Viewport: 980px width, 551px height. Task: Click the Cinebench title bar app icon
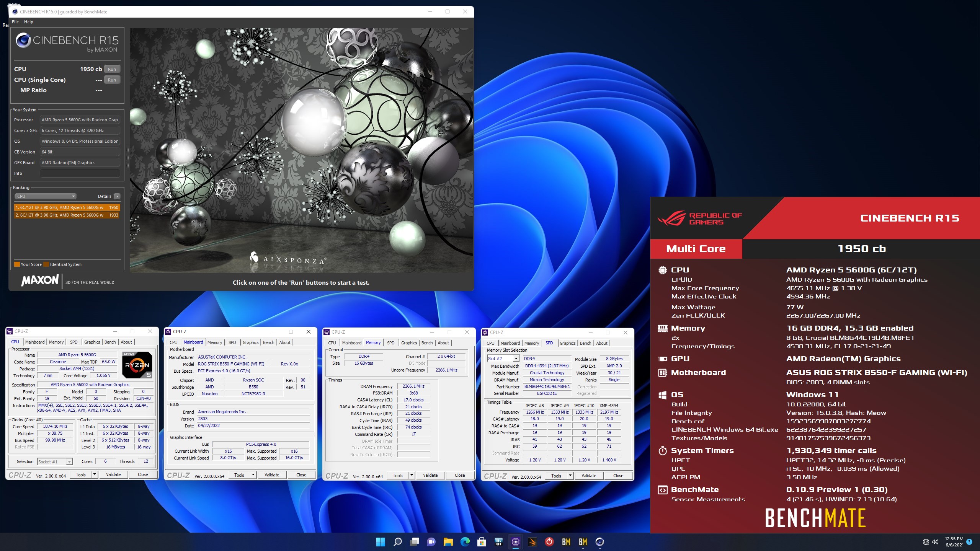click(x=15, y=12)
